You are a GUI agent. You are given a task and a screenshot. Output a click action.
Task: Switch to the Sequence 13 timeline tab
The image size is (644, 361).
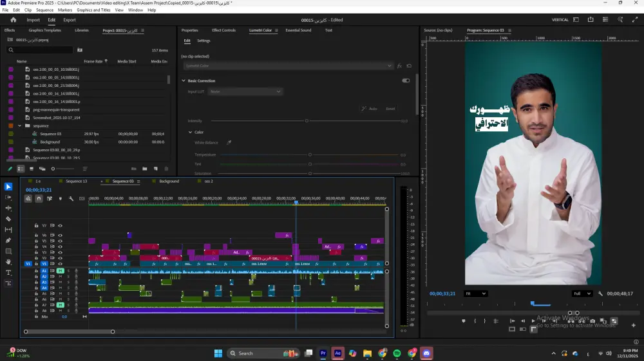tap(77, 181)
